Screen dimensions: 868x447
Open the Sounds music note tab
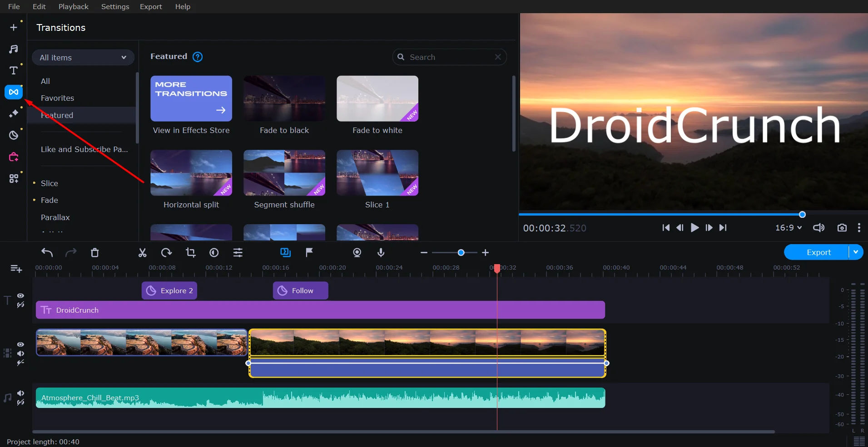coord(14,49)
